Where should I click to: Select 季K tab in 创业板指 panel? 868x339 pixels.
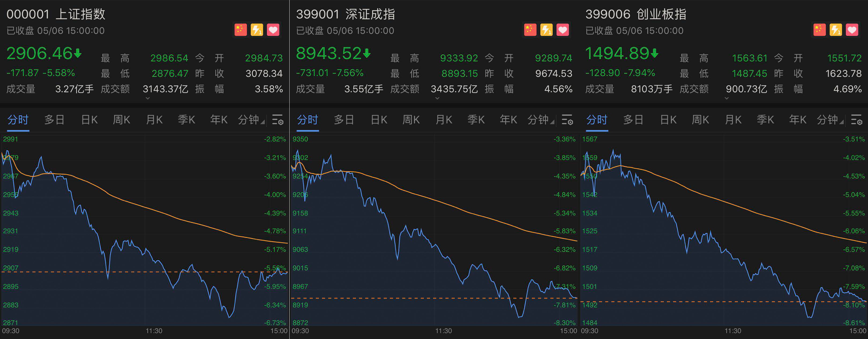[765, 120]
